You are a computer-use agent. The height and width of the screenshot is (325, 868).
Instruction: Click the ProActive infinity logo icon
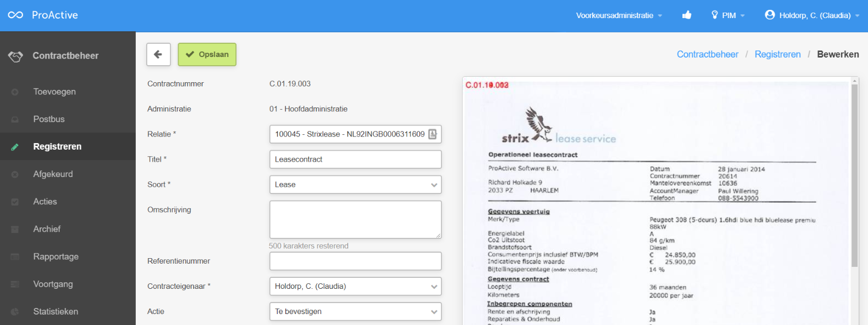coord(15,15)
